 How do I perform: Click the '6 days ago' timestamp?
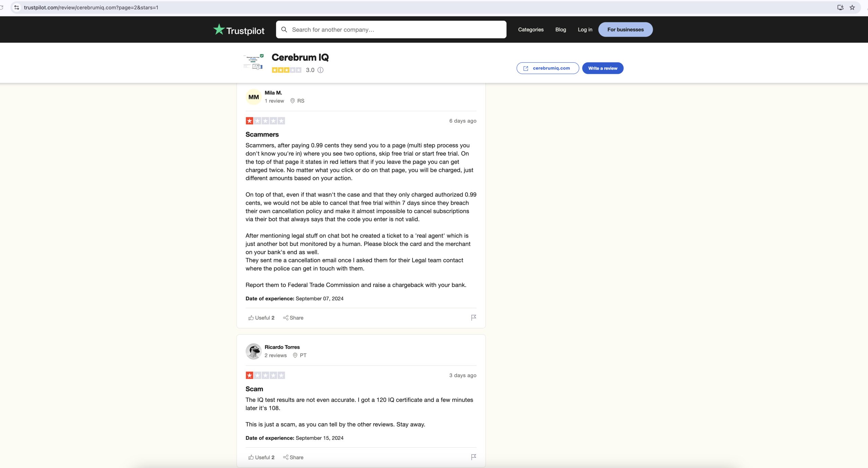(x=462, y=121)
